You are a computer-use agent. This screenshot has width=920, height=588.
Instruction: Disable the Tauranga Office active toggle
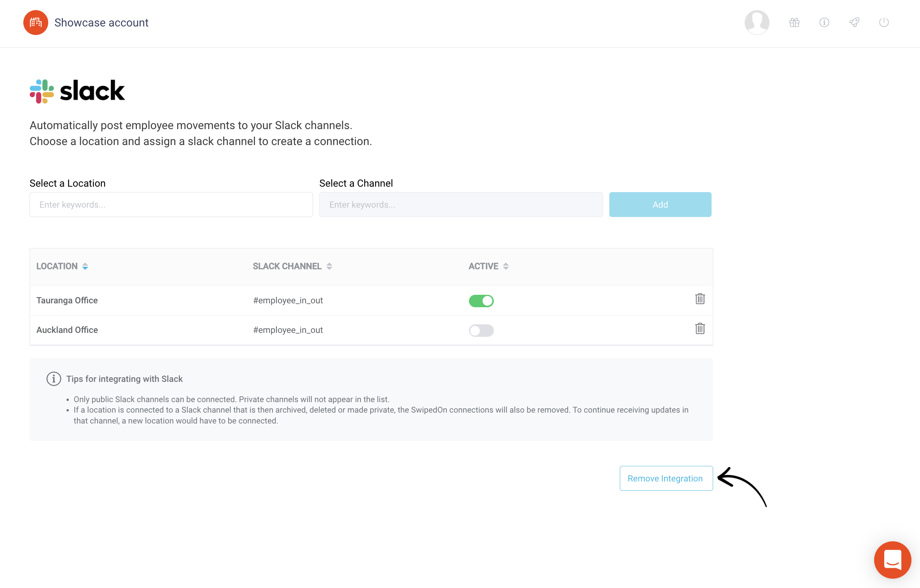click(x=481, y=301)
